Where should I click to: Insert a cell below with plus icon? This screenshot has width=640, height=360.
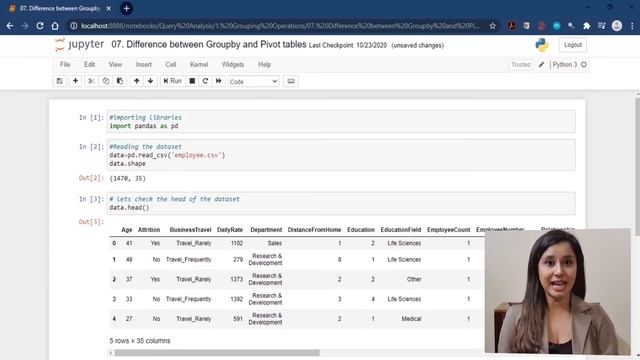pos(76,81)
